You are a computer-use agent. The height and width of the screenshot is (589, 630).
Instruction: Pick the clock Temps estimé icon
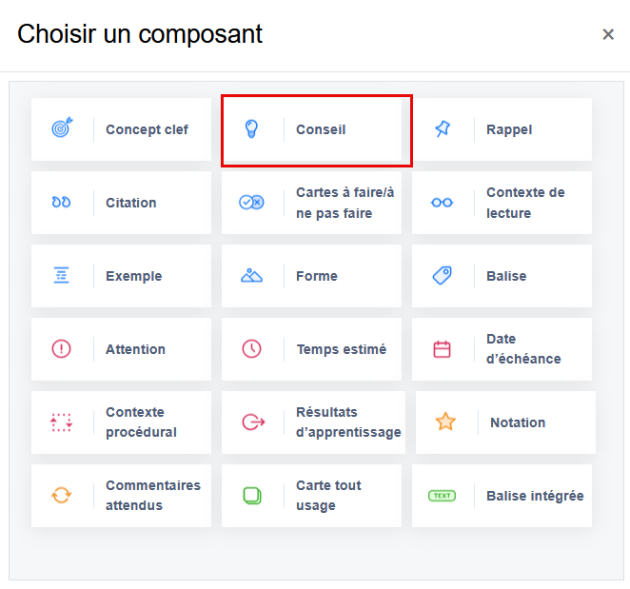click(252, 349)
